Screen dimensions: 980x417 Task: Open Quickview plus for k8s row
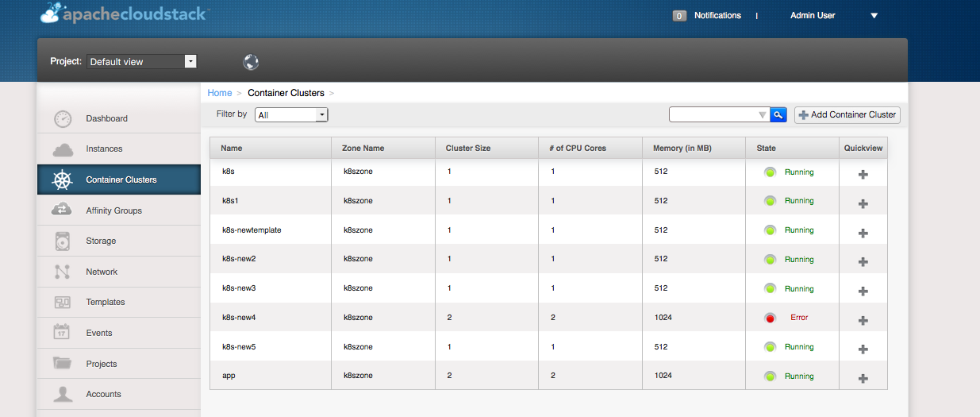click(x=863, y=175)
